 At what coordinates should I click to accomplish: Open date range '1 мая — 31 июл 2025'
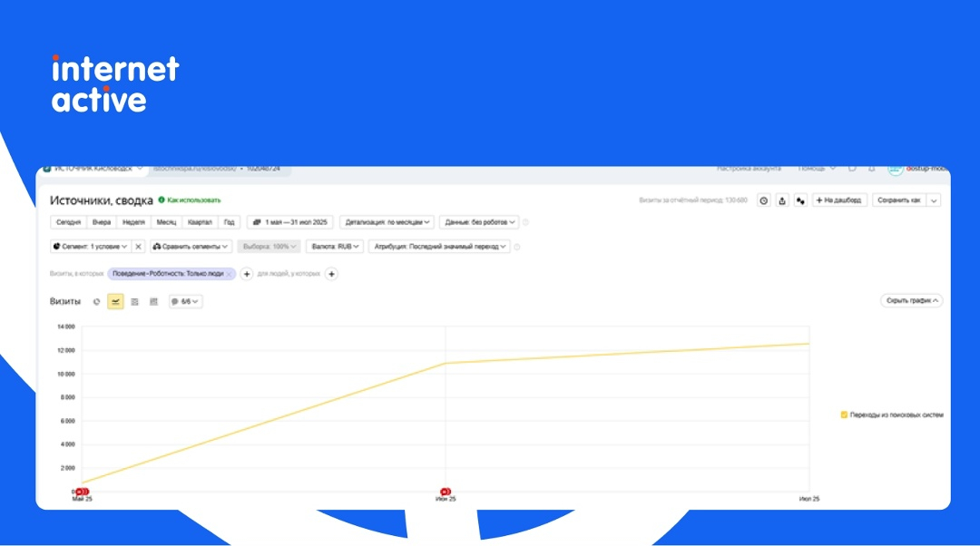tap(290, 222)
